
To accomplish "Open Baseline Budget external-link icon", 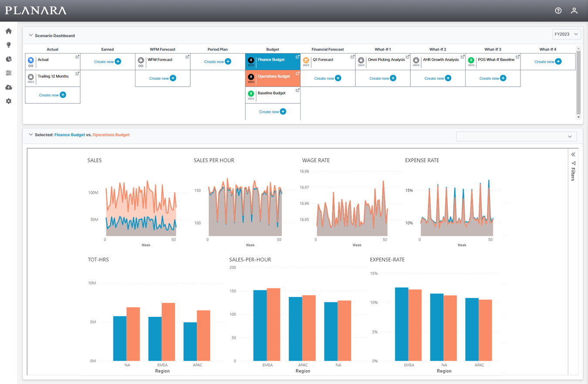I will [297, 90].
